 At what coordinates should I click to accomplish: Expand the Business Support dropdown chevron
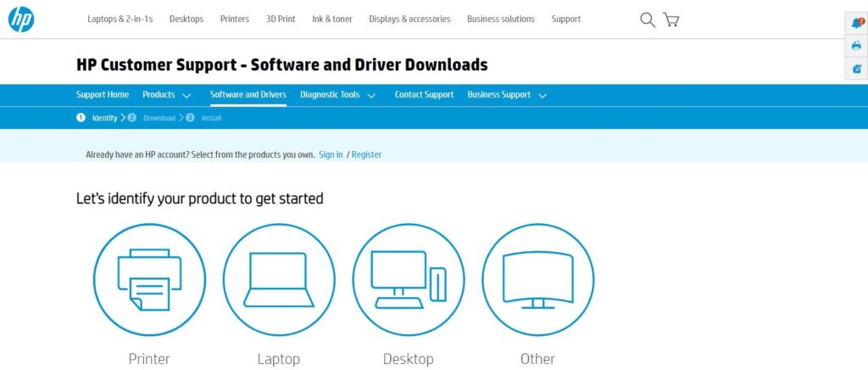click(x=542, y=95)
